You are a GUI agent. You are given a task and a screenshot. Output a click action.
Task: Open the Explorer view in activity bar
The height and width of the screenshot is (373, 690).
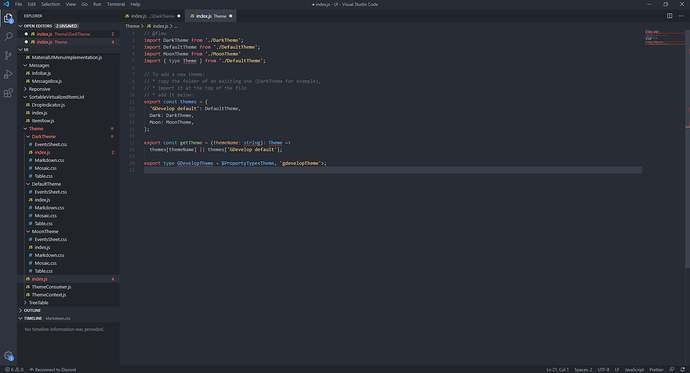point(8,18)
